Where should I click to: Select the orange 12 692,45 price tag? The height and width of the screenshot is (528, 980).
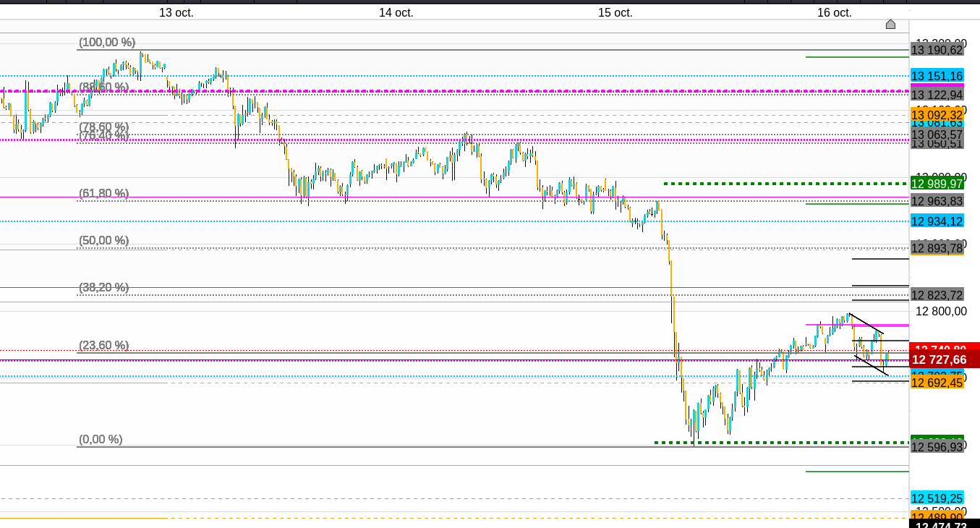point(937,383)
